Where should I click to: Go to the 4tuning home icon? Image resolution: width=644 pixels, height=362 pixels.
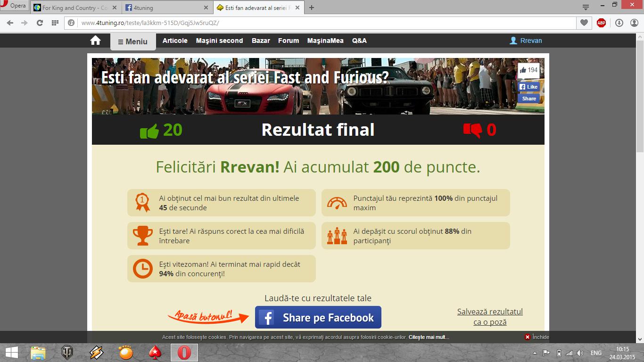click(x=95, y=41)
